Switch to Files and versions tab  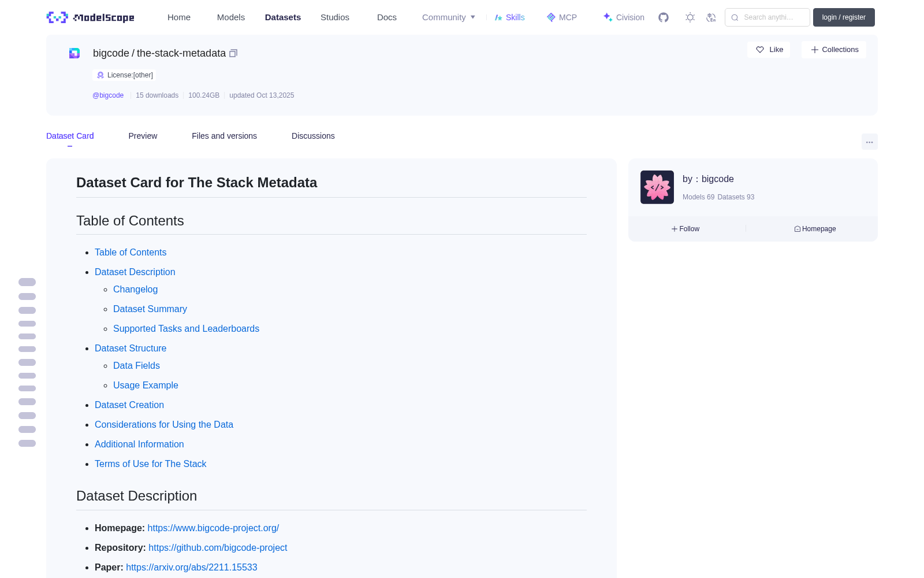(x=224, y=136)
